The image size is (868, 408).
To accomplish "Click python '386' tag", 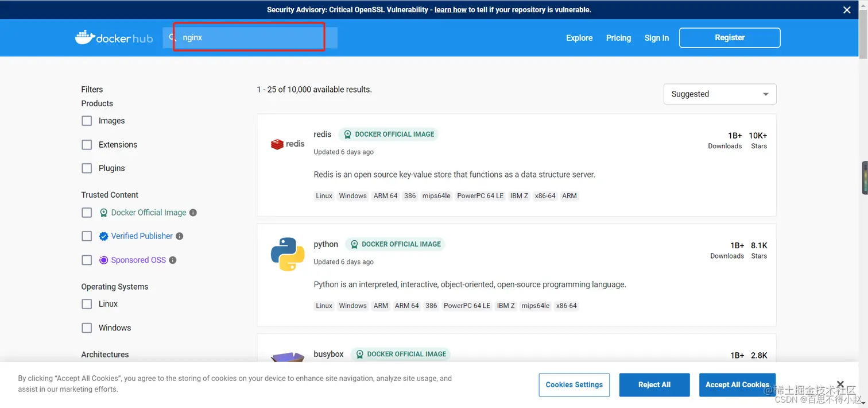I will 431,306.
